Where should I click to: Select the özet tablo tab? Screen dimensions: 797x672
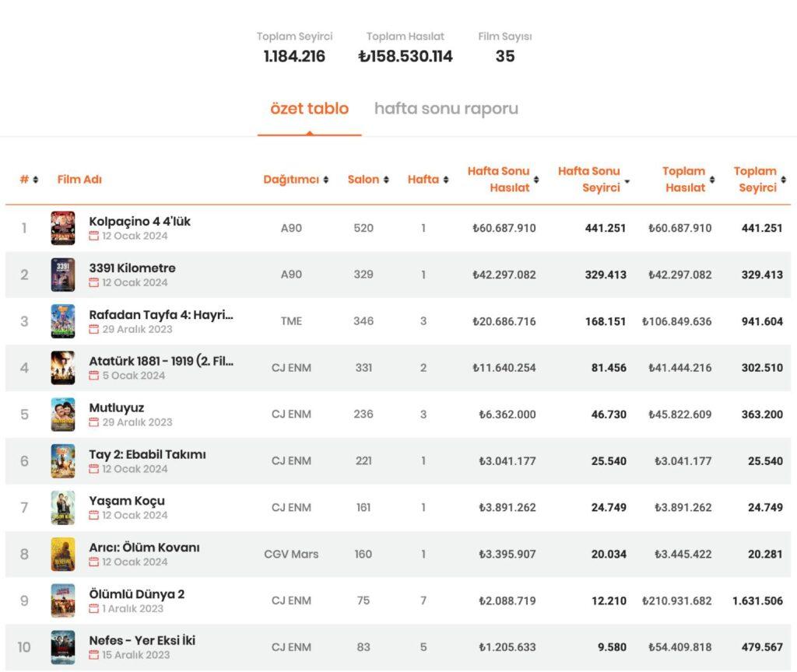(x=309, y=109)
